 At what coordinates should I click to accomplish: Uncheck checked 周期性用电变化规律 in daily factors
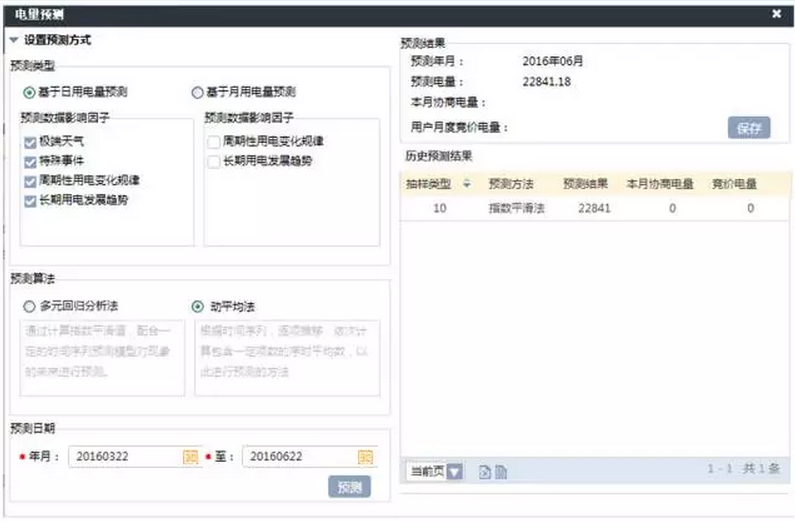click(x=30, y=181)
